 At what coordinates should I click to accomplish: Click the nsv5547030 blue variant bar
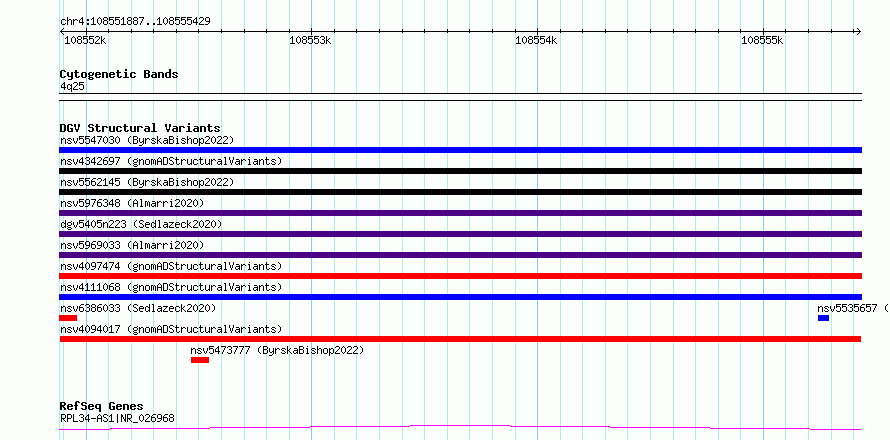tap(460, 150)
